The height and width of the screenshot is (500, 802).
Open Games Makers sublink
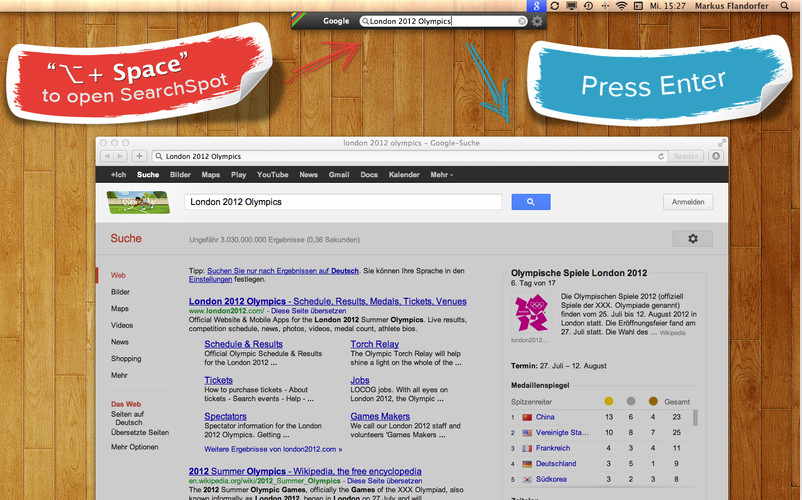pyautogui.click(x=380, y=416)
